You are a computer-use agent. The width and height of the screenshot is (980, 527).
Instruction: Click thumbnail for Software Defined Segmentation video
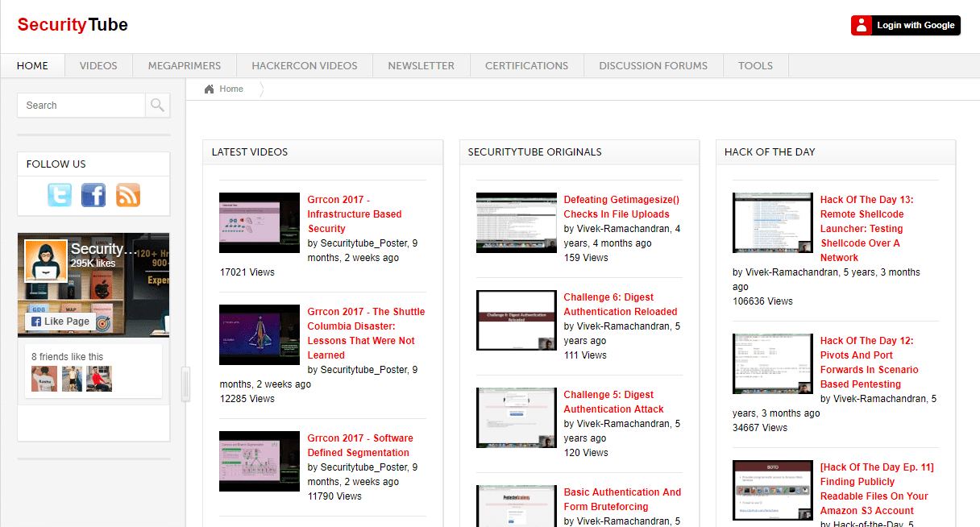tap(260, 461)
